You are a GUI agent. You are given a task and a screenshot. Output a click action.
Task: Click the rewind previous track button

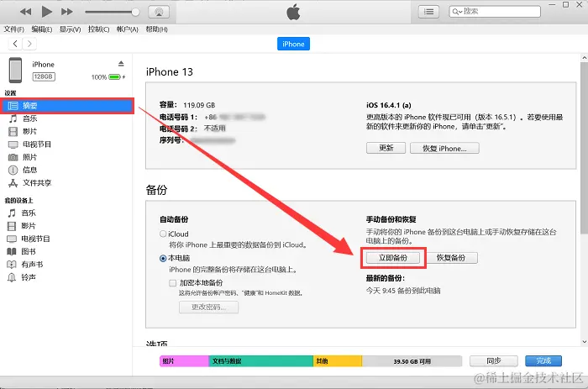[x=25, y=12]
